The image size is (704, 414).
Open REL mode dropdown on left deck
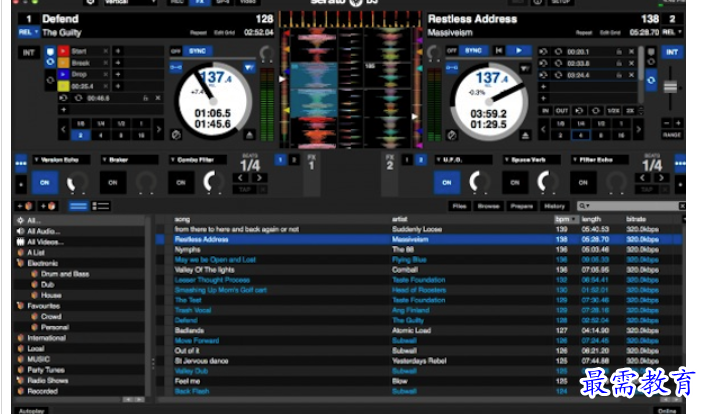28,32
